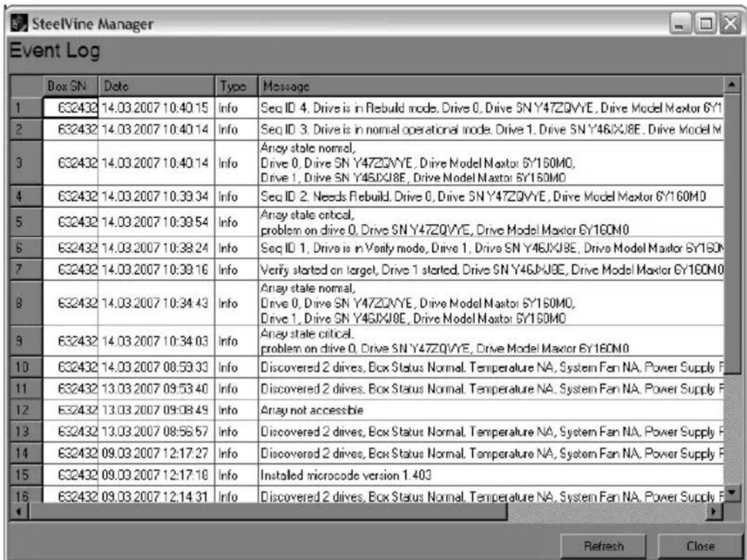Viewport: 747px width, 560px height.
Task: Click the vertical scrollbar thumb
Action: [731, 233]
